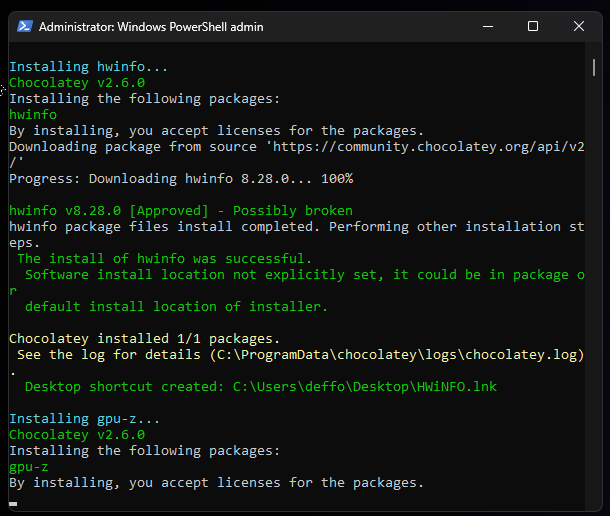Click the 'Installing gpu-z...' line
The width and height of the screenshot is (610, 516).
[x=84, y=419]
